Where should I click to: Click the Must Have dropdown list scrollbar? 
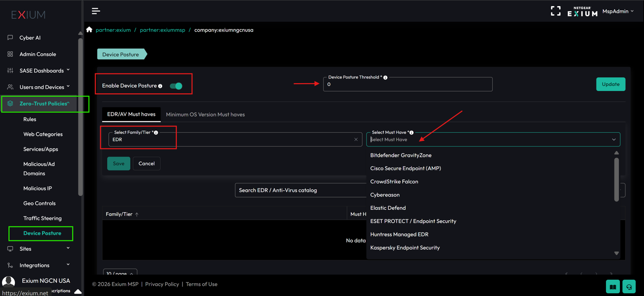(616, 179)
